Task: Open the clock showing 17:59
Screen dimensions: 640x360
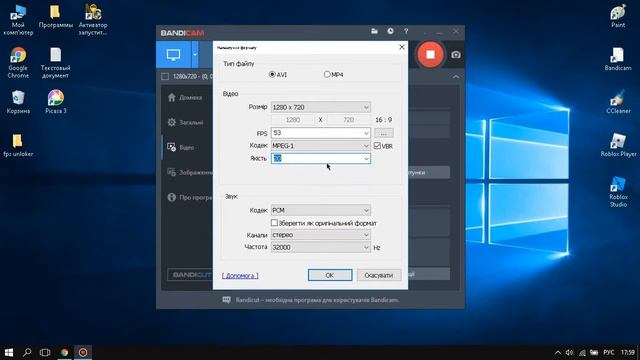Action: click(628, 352)
